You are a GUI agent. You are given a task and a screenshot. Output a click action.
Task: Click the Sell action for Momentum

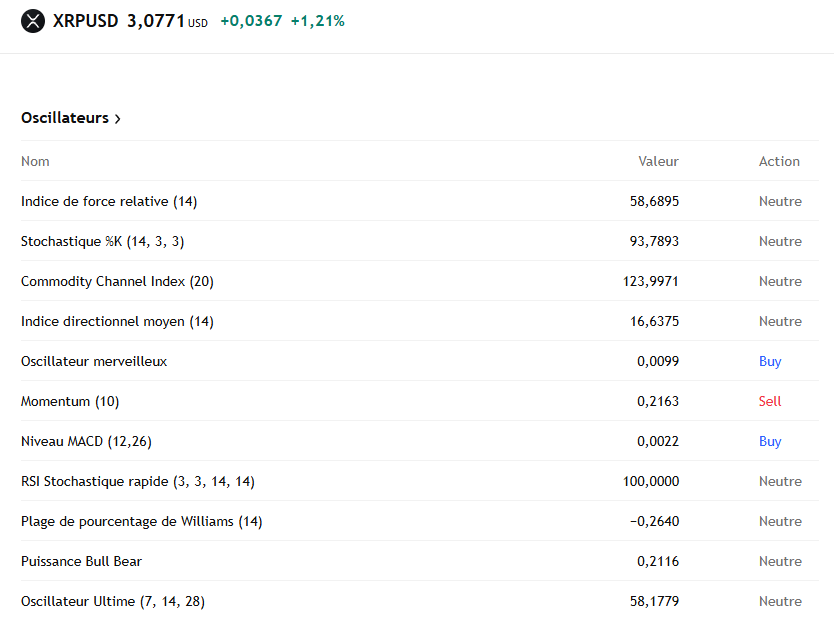770,401
